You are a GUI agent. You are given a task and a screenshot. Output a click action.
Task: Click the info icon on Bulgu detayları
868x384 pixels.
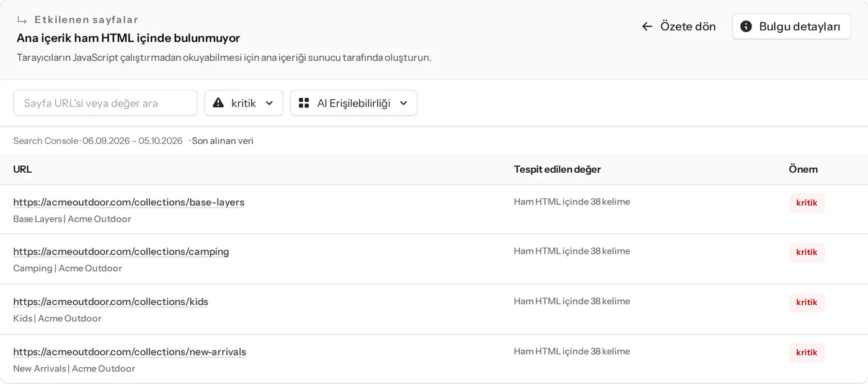point(746,27)
